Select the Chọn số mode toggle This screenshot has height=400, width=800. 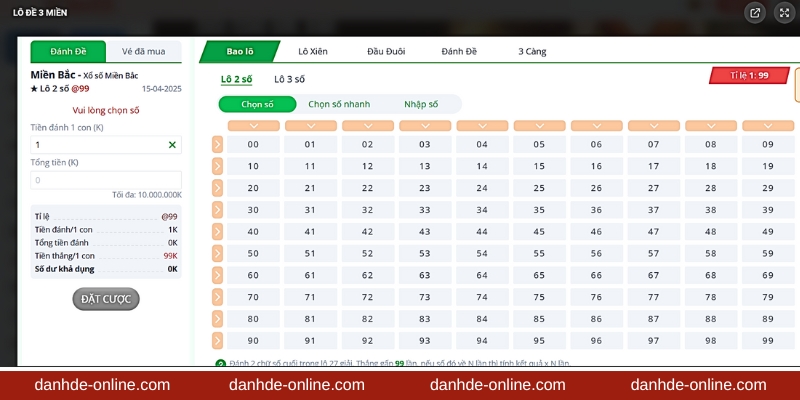(257, 104)
